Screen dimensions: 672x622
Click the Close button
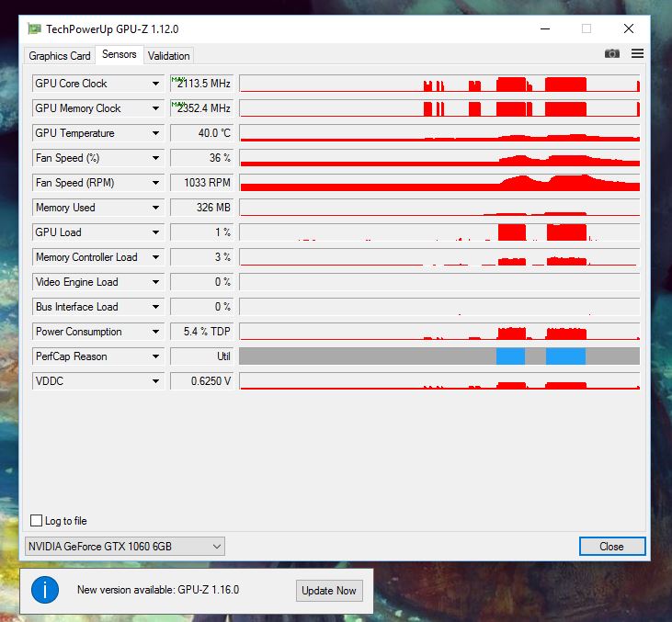click(x=612, y=546)
